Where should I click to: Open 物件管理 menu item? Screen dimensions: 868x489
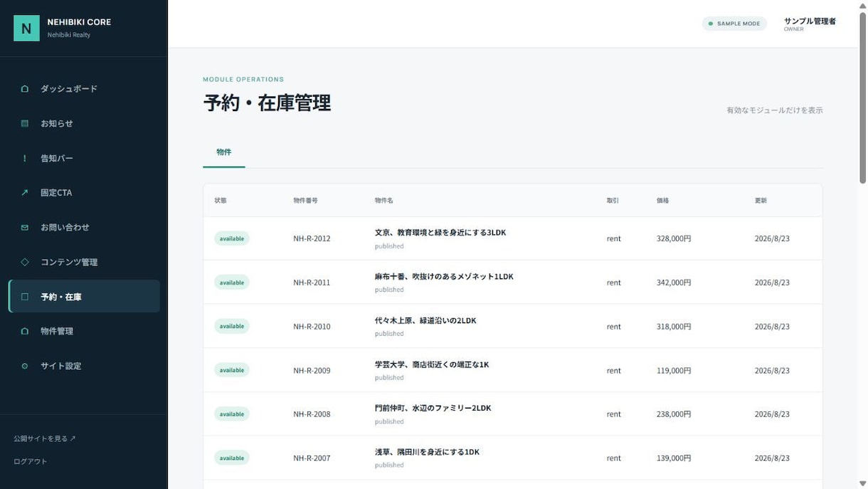(84, 331)
